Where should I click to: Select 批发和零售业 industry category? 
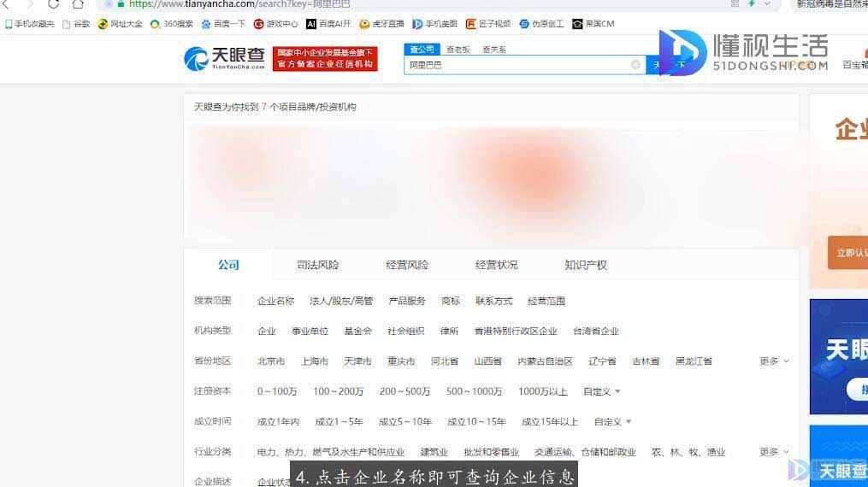click(492, 452)
